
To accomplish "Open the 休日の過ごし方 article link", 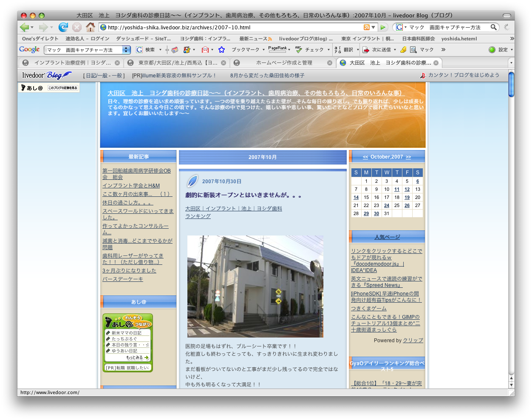I will point(127,202).
